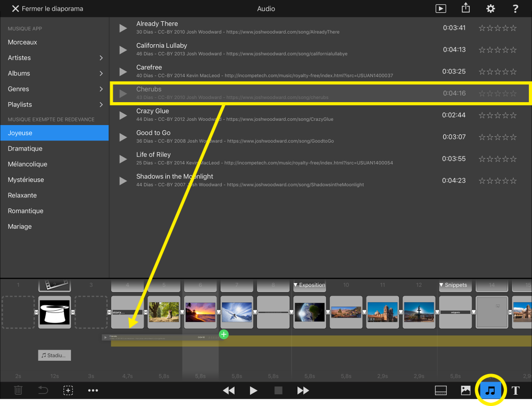Preview the song Already There
The height and width of the screenshot is (406, 532).
123,28
